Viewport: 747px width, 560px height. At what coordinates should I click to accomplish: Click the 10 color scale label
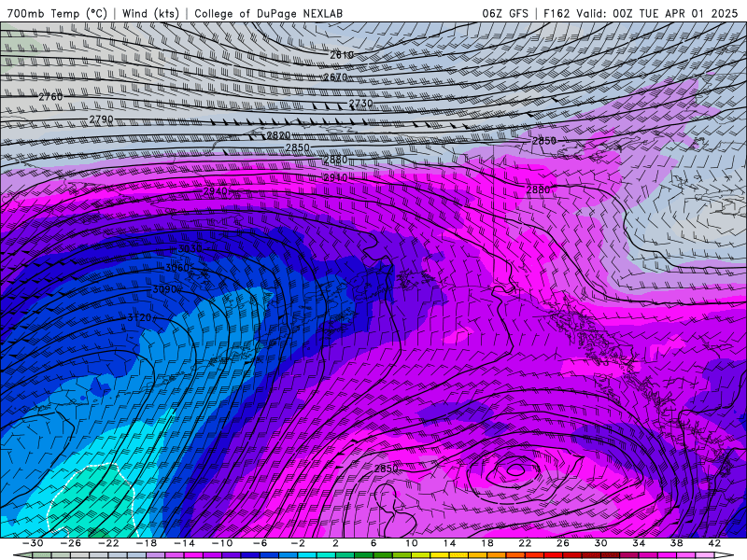coord(412,543)
